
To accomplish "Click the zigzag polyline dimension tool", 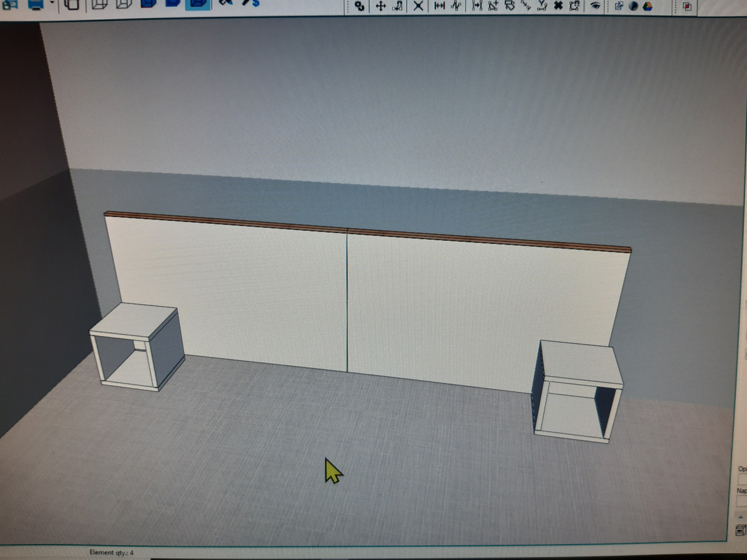I will 456,6.
